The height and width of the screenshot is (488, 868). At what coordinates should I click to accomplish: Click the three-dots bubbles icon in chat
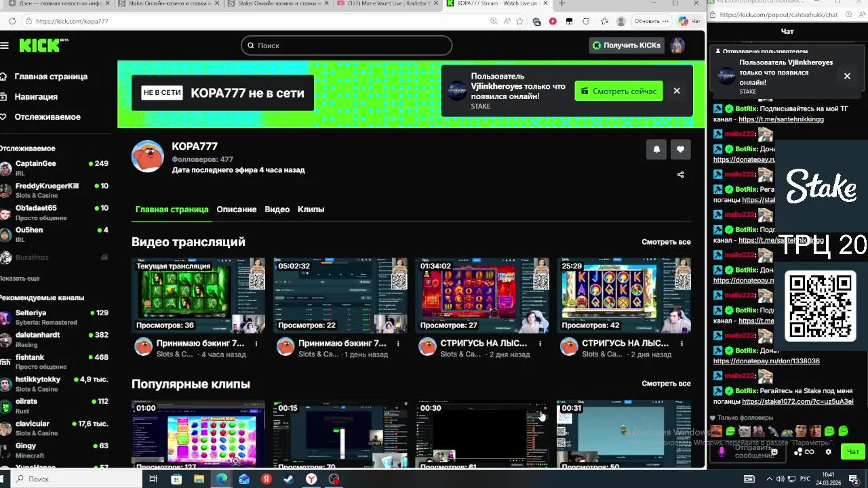tap(799, 452)
